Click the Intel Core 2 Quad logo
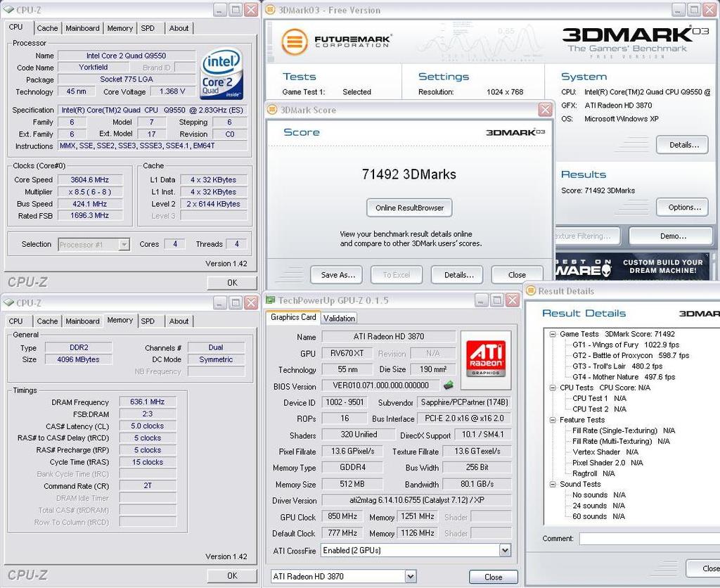The height and width of the screenshot is (588, 720). (x=221, y=74)
